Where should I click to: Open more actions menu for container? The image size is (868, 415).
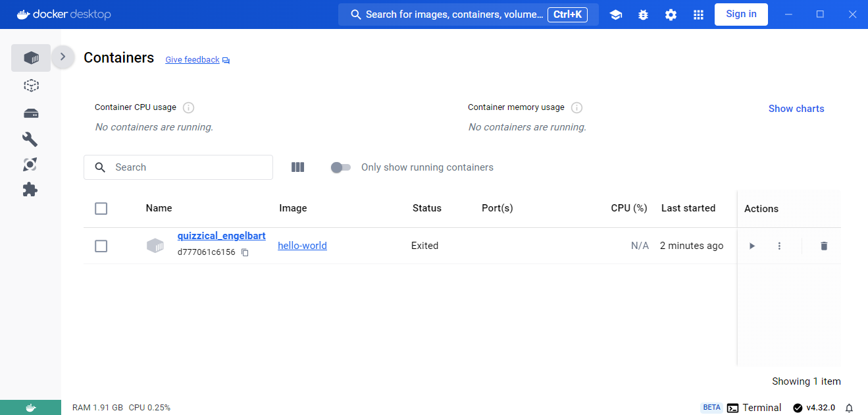pos(779,246)
